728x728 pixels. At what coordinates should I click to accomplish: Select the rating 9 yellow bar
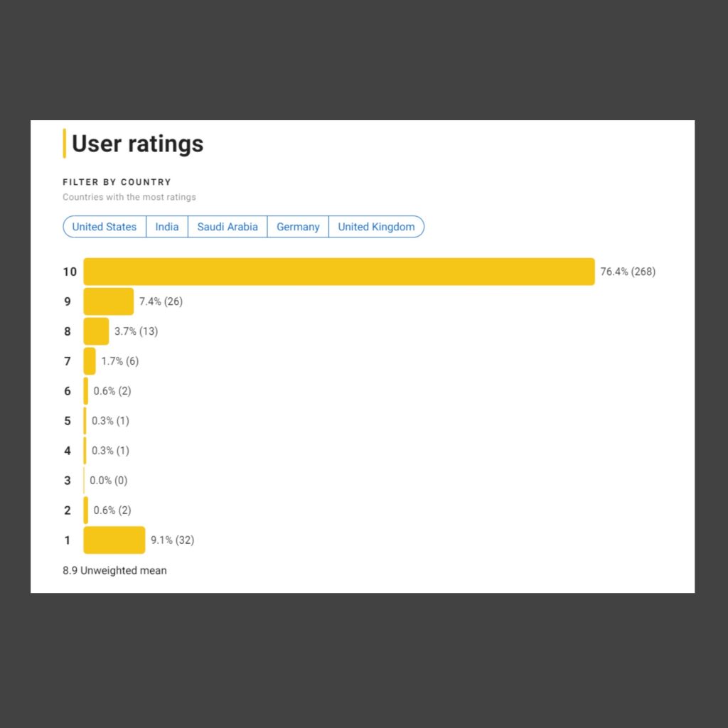point(108,301)
